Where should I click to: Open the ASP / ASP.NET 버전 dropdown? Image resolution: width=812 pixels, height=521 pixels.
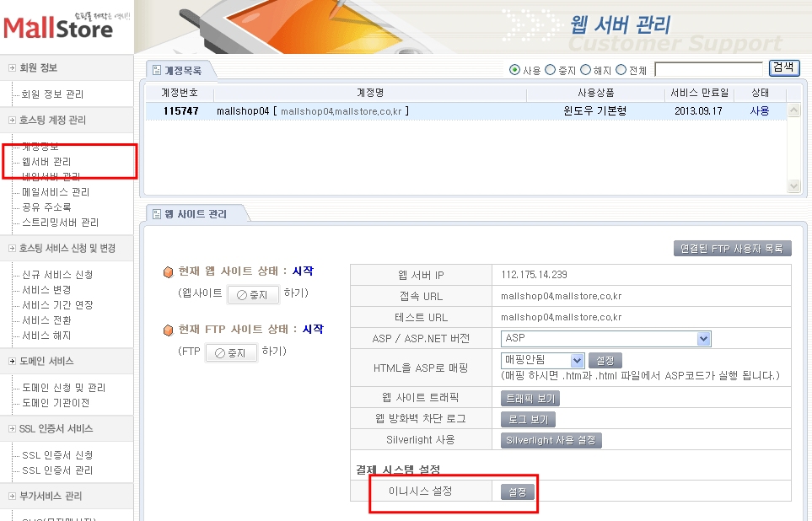(x=606, y=339)
